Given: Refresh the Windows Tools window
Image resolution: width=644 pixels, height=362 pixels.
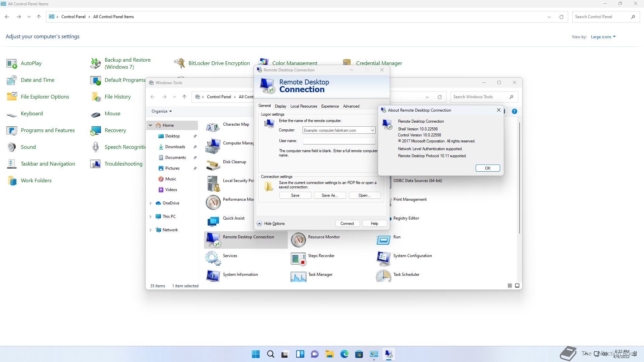Looking at the screenshot, I should (439, 97).
